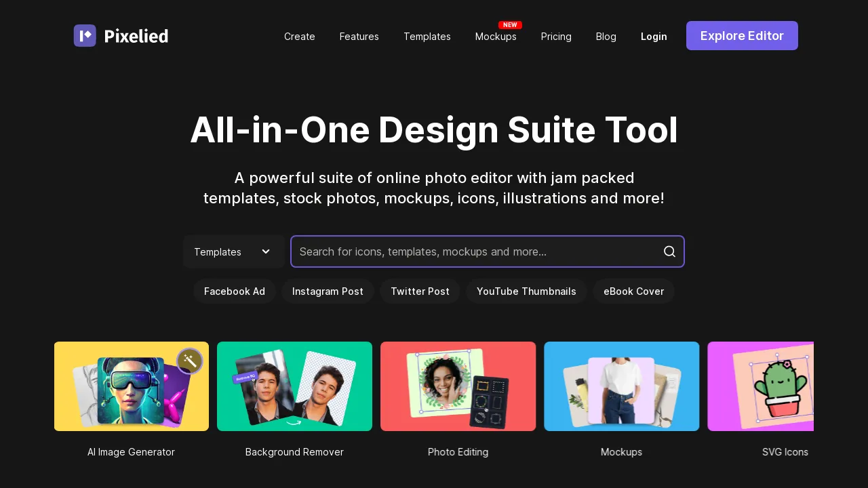The image size is (868, 488).
Task: Select the Instagram Post tag
Action: 328,291
